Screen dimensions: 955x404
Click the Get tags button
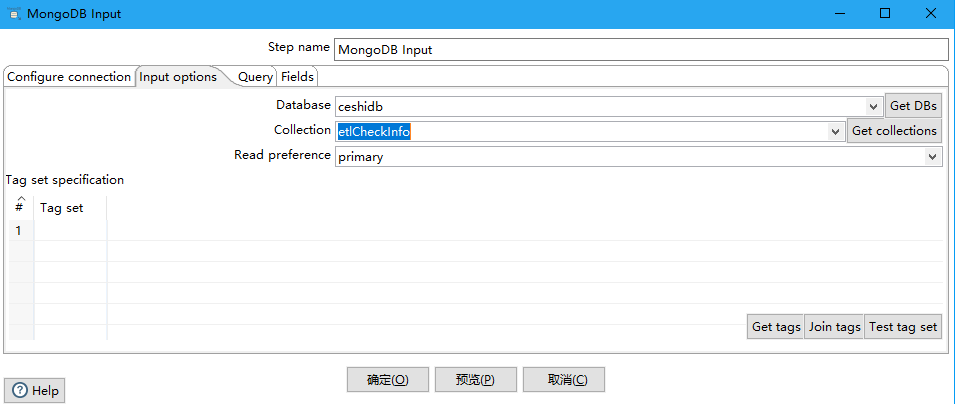click(x=776, y=327)
